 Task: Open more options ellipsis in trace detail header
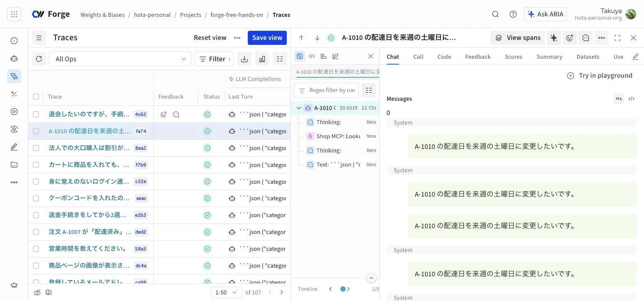click(602, 38)
